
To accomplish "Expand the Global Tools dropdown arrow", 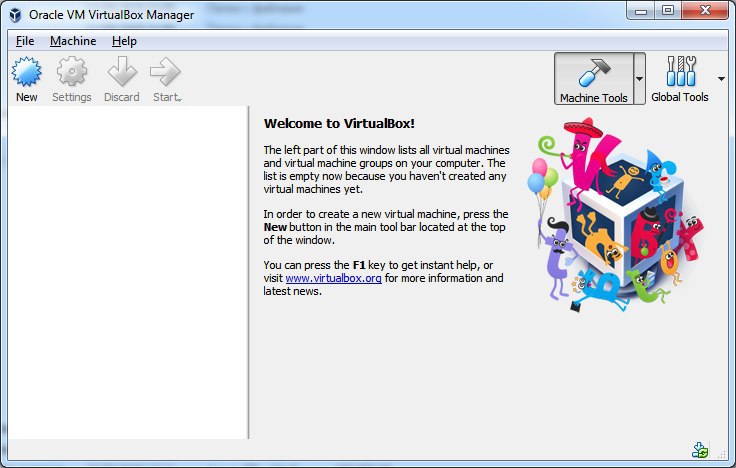I will coord(721,78).
